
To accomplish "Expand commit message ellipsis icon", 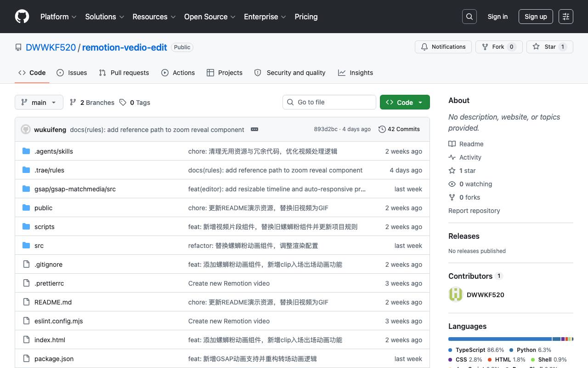I will click(254, 129).
